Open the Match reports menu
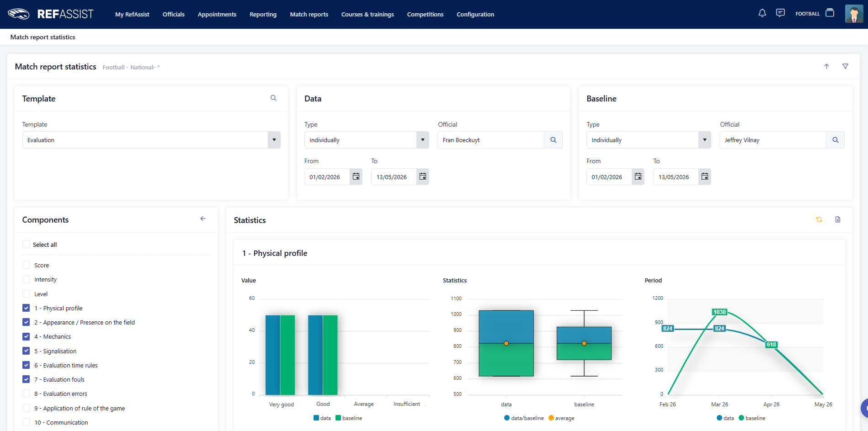The image size is (868, 431). [309, 14]
